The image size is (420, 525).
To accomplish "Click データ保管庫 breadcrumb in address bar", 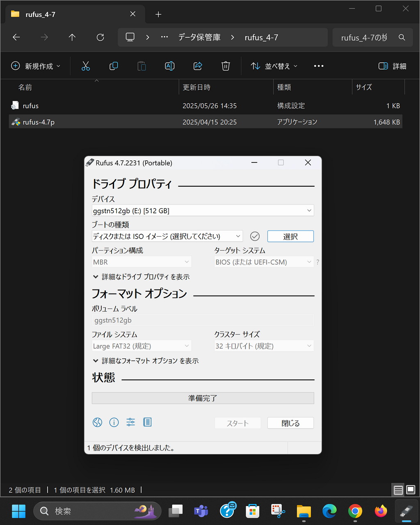I will (x=199, y=37).
